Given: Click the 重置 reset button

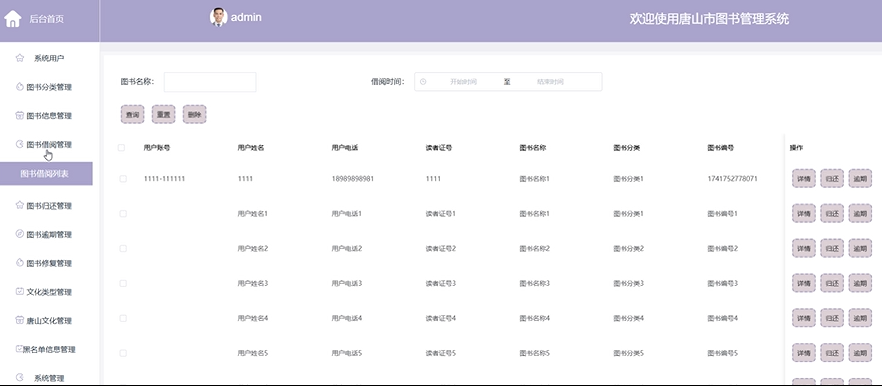Looking at the screenshot, I should 164,114.
